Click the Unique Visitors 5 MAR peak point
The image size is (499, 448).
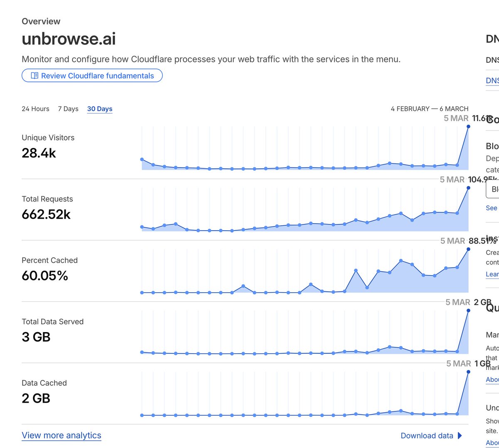tap(468, 126)
